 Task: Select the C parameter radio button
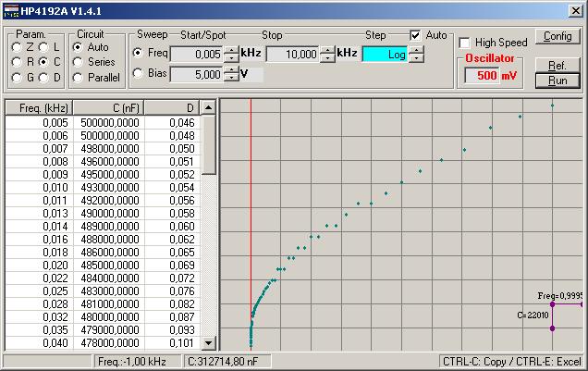(x=43, y=62)
